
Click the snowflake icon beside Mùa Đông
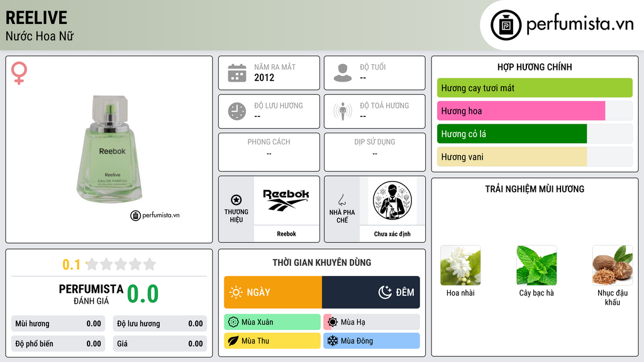(333, 341)
